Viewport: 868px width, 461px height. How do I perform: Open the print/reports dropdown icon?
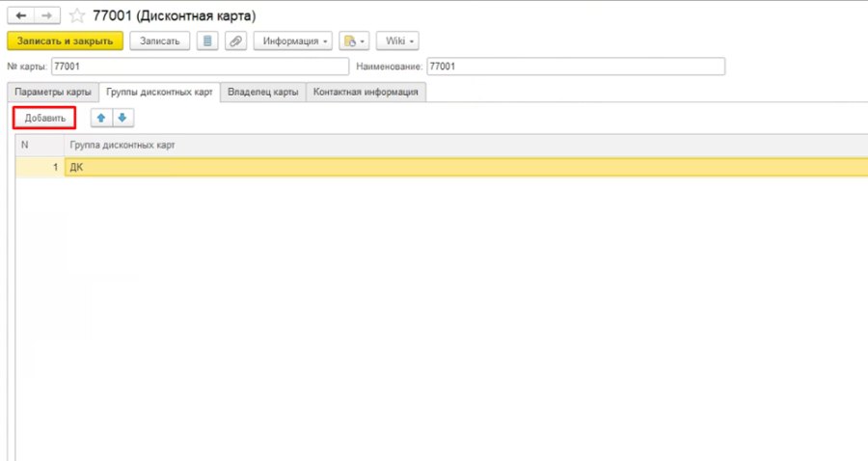pyautogui.click(x=354, y=41)
